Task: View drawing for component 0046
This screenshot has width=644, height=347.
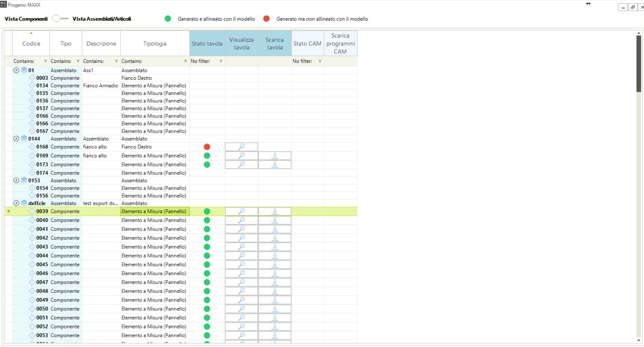Action: click(241, 273)
